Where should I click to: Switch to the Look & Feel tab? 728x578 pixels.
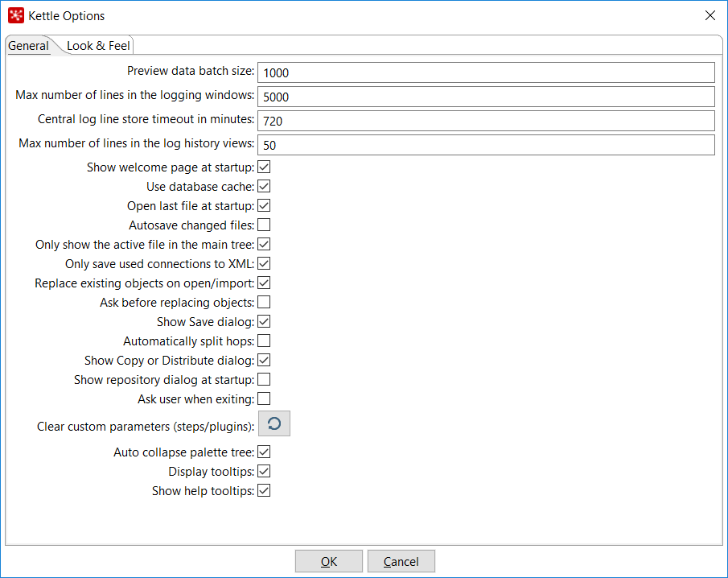[x=98, y=45]
